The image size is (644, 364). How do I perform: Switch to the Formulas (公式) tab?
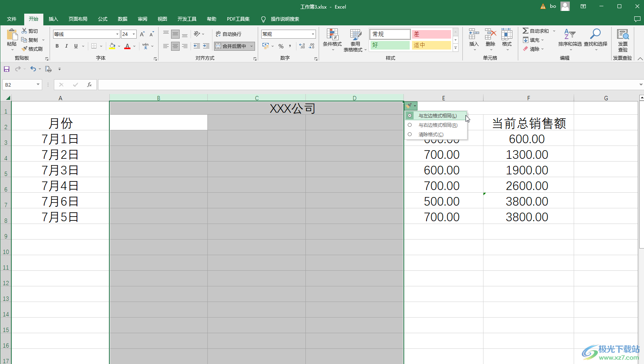pyautogui.click(x=103, y=19)
